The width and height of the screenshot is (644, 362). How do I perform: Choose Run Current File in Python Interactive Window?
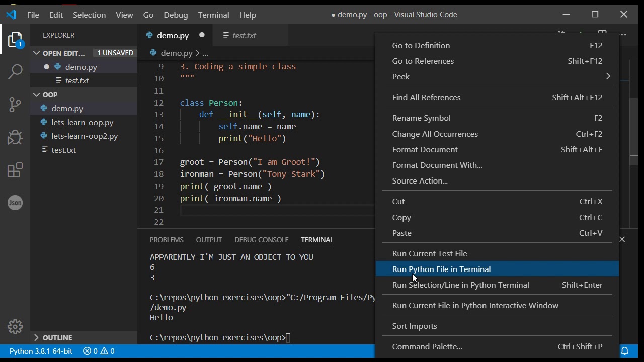point(497,305)
